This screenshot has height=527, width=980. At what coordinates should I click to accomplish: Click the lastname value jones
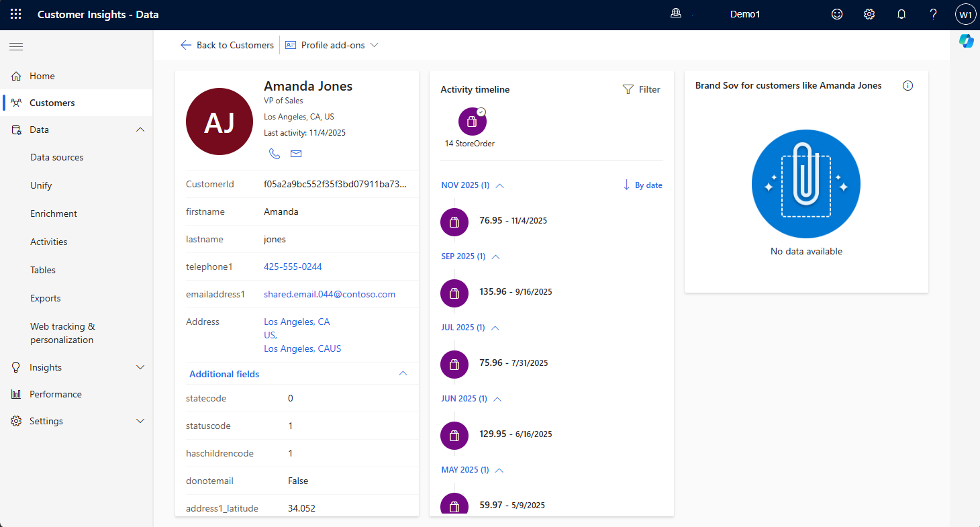(275, 239)
